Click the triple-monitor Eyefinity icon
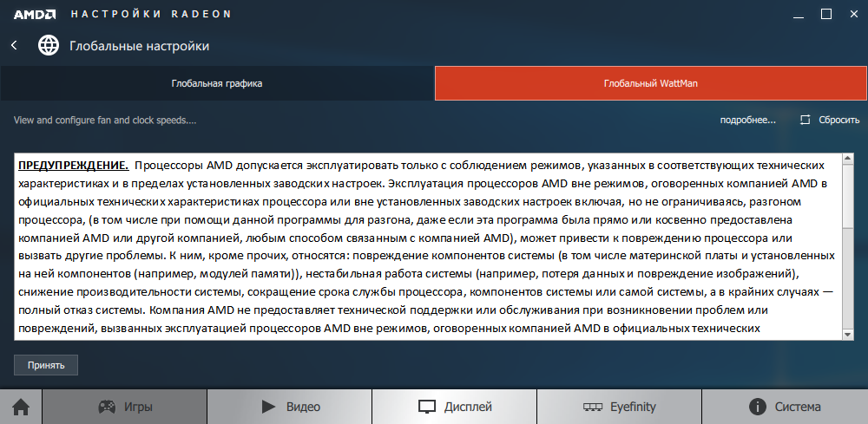Screen dimensions: 868x424 tap(593, 408)
